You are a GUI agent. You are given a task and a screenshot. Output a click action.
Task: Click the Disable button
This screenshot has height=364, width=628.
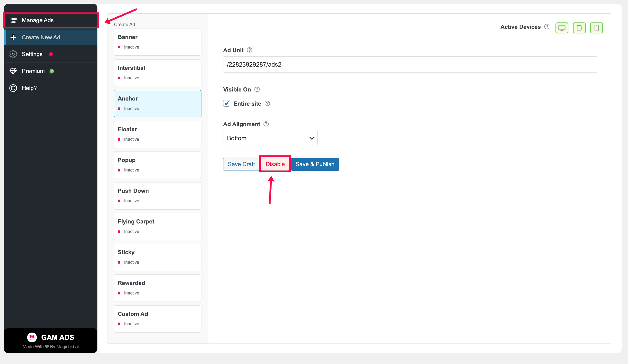(275, 164)
